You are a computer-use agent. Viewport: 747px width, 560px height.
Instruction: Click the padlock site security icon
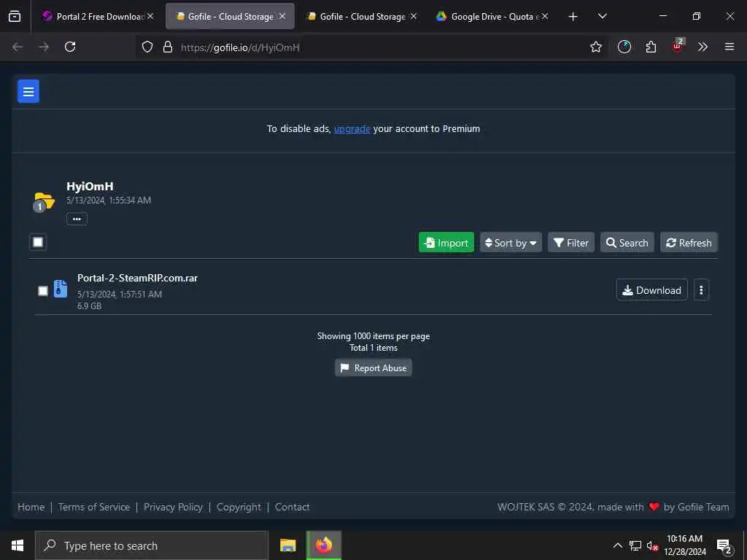(167, 47)
